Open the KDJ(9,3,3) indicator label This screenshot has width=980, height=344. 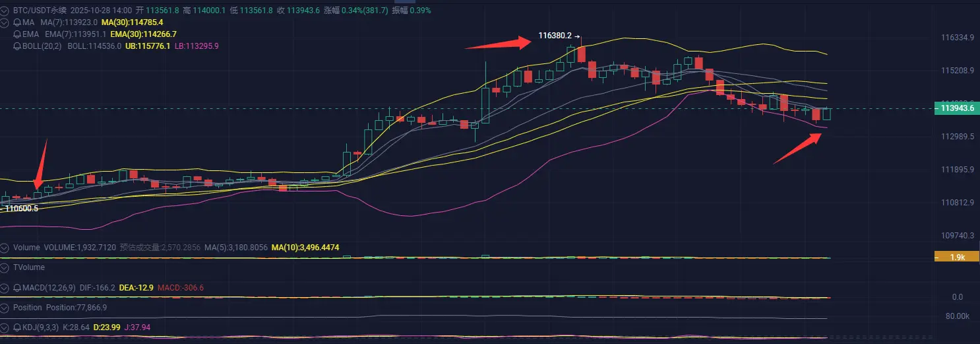tap(41, 327)
